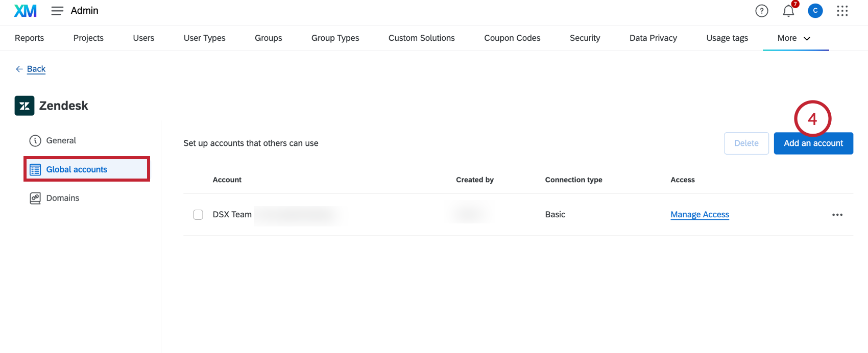The width and height of the screenshot is (868, 353).
Task: Switch to the Users tab
Action: click(x=143, y=38)
